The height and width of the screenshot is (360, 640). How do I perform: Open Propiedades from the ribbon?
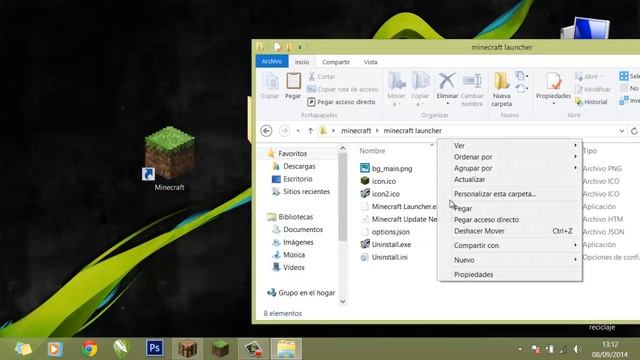(553, 88)
